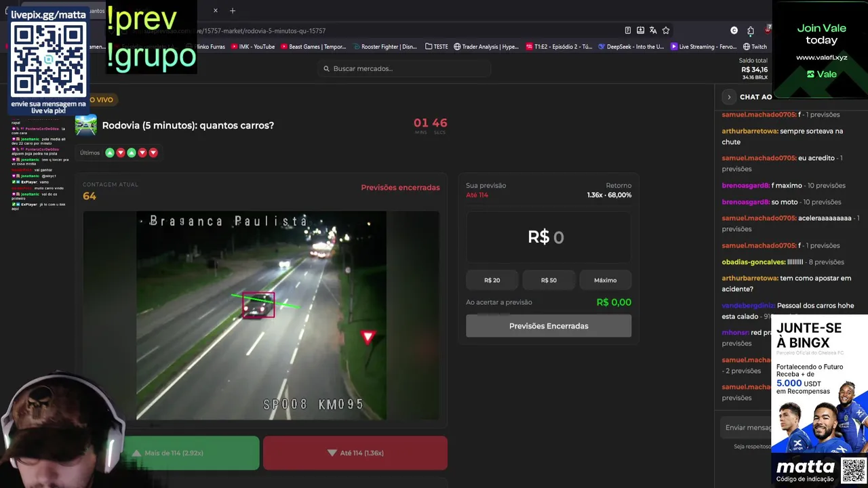Image resolution: width=868 pixels, height=488 pixels.
Task: Collapse the chat panel with chevron
Action: [729, 97]
